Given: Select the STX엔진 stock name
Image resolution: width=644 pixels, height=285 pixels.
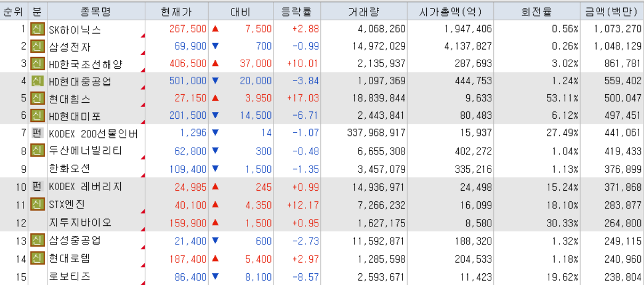Looking at the screenshot, I should point(67,204).
